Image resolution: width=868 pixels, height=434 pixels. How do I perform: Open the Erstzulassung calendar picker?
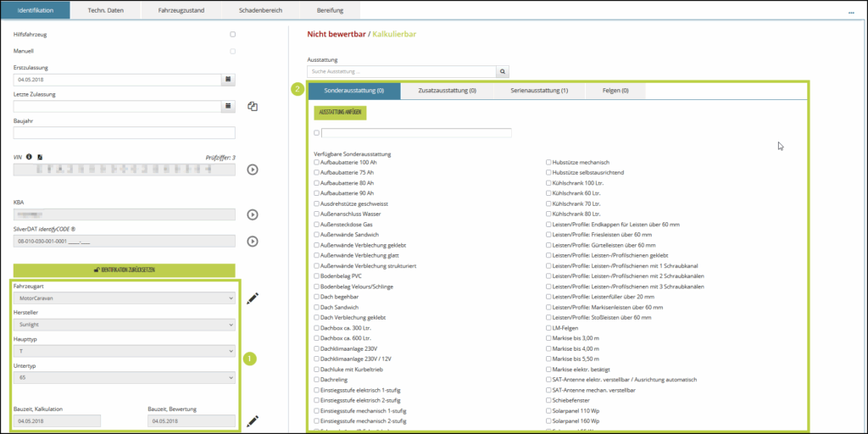click(x=228, y=79)
